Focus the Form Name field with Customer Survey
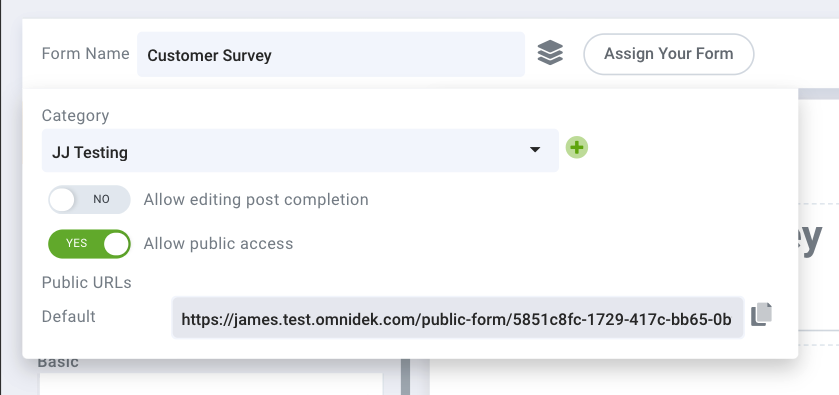 331,54
